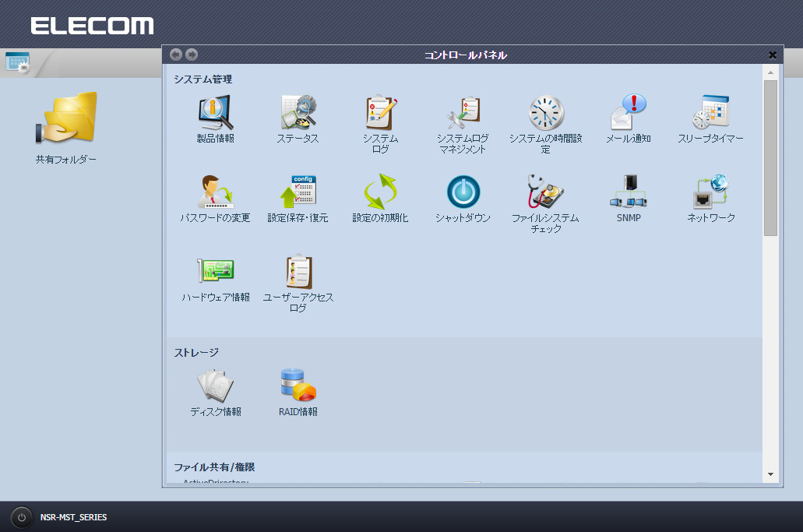Viewport: 803px width, 532px height.
Task: Open the SNMP settings icon
Action: point(629,192)
